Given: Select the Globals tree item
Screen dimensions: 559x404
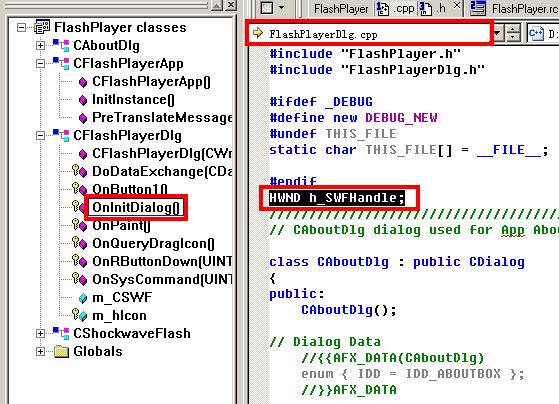Looking at the screenshot, I should click(x=98, y=352).
